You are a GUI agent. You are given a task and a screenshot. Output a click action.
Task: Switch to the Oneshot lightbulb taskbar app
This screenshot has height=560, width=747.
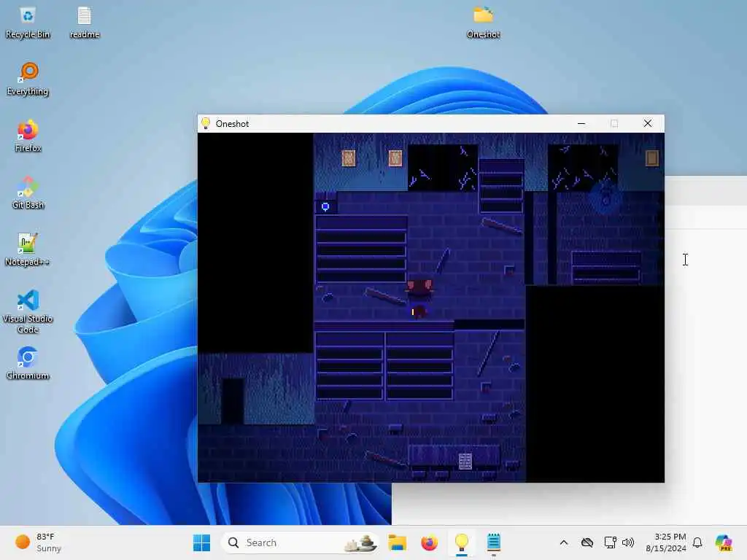pyautogui.click(x=461, y=542)
